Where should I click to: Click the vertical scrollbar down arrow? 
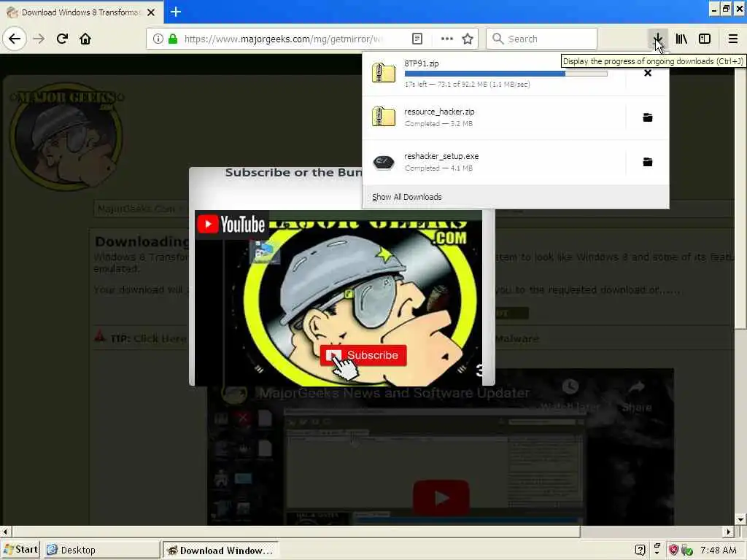740,519
